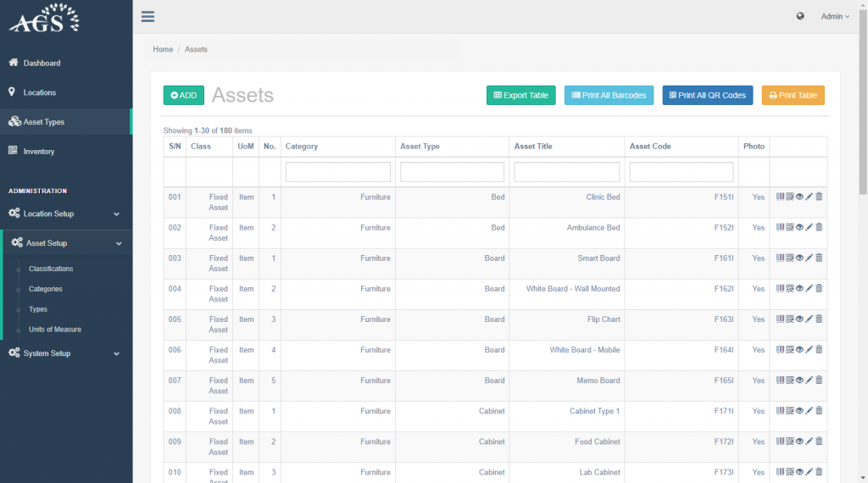Edit Cabinet Type 1 using the pencil icon
Viewport: 868px width, 483px height.
[809, 410]
